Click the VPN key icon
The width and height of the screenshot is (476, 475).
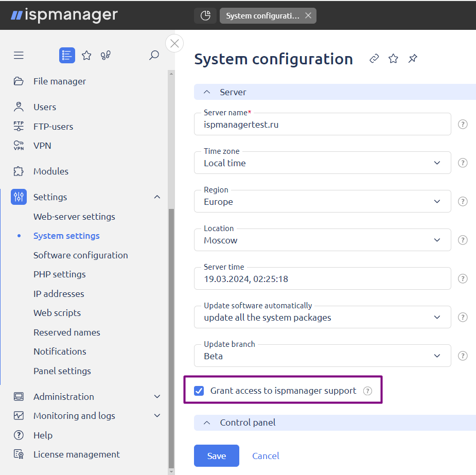point(19,146)
